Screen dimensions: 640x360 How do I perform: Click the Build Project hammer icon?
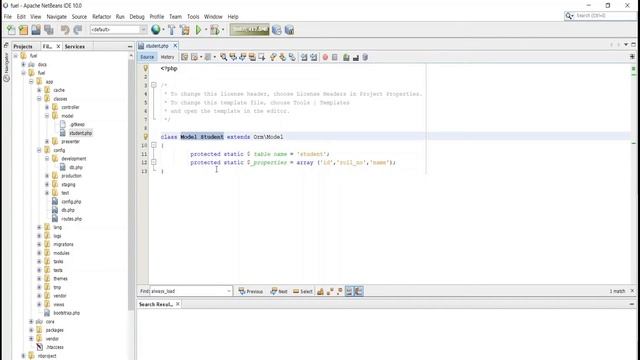pyautogui.click(x=172, y=30)
